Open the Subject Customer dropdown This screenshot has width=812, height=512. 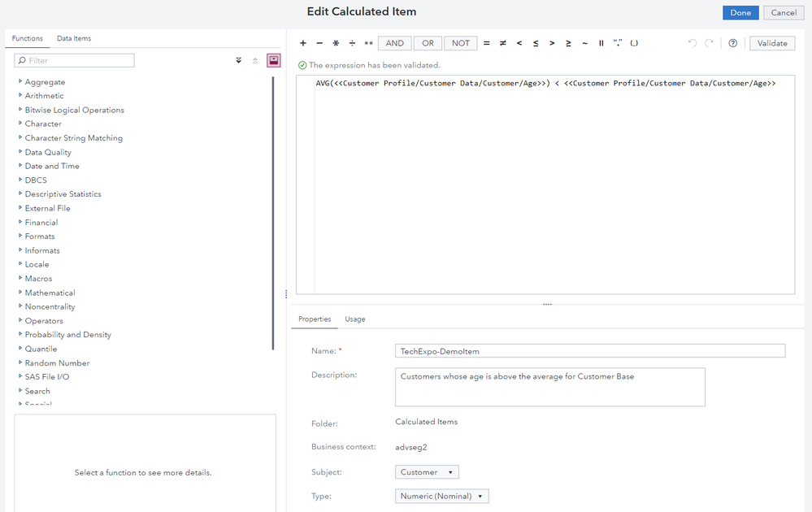point(427,472)
